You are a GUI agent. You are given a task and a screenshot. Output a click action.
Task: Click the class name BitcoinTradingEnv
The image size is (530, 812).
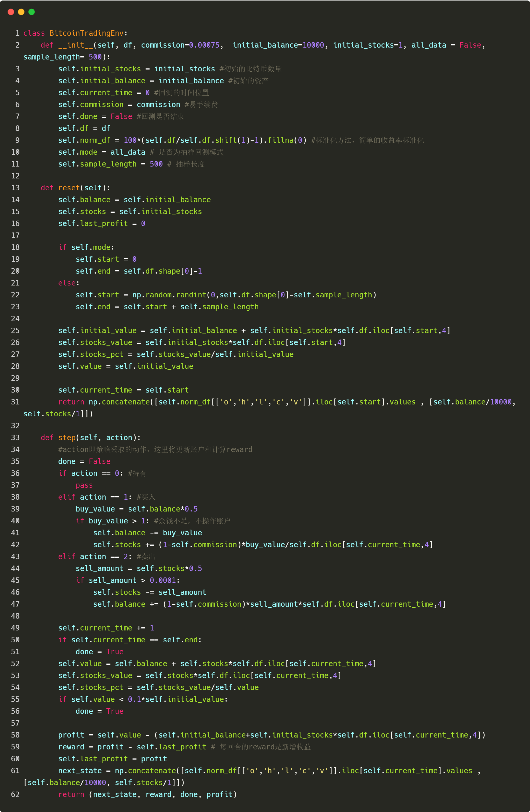(86, 33)
